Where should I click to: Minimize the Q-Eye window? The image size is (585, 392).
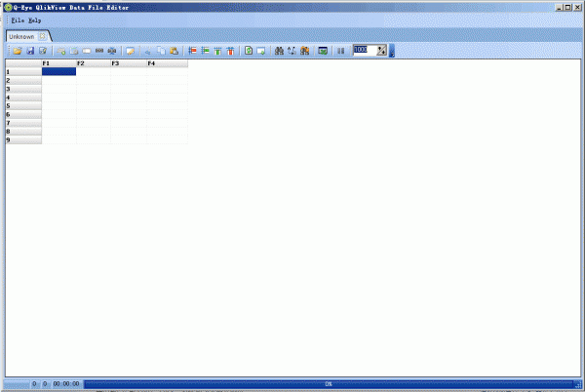[559, 7]
